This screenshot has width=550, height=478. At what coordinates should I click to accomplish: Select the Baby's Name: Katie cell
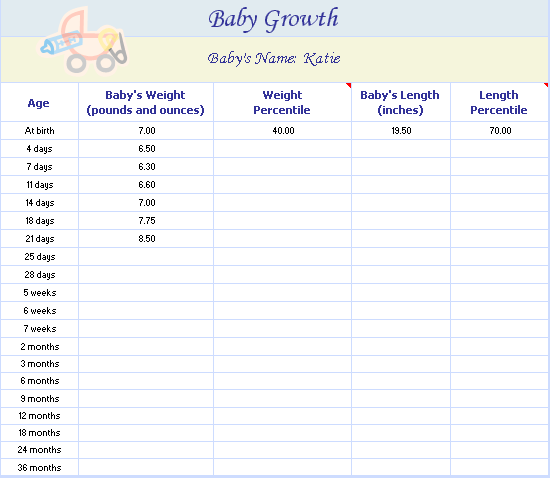coord(274,59)
